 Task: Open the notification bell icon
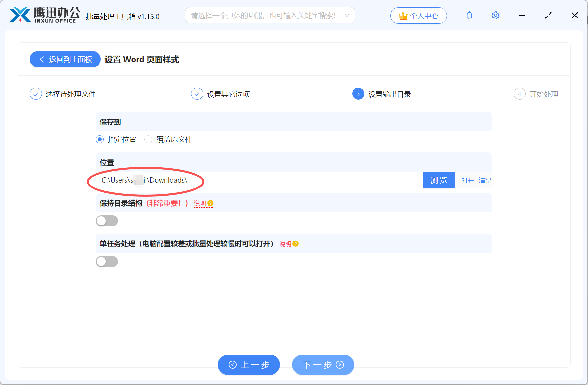(469, 15)
